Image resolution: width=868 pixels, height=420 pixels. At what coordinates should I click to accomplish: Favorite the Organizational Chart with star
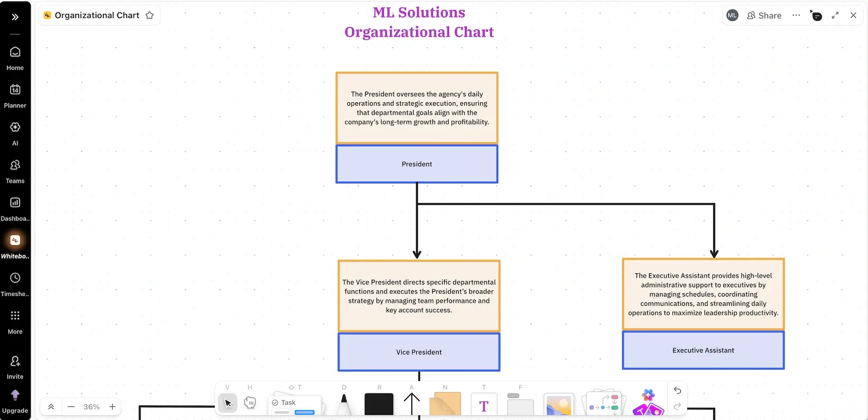149,15
